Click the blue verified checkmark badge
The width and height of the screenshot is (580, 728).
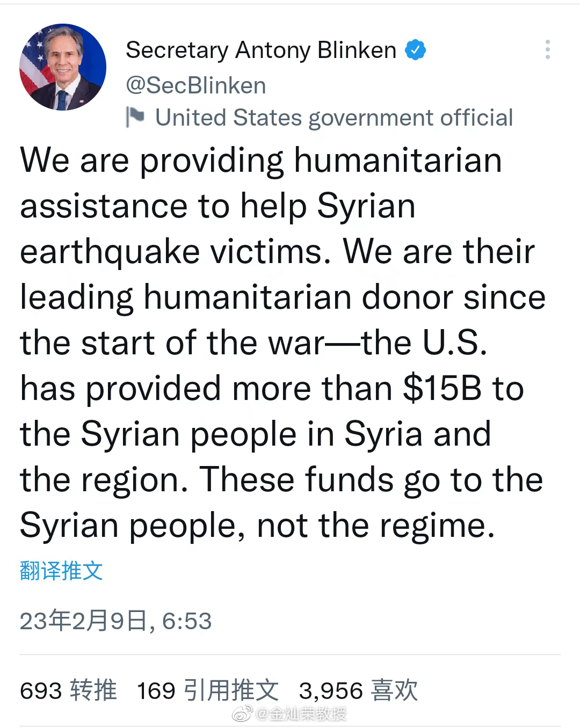(x=415, y=50)
